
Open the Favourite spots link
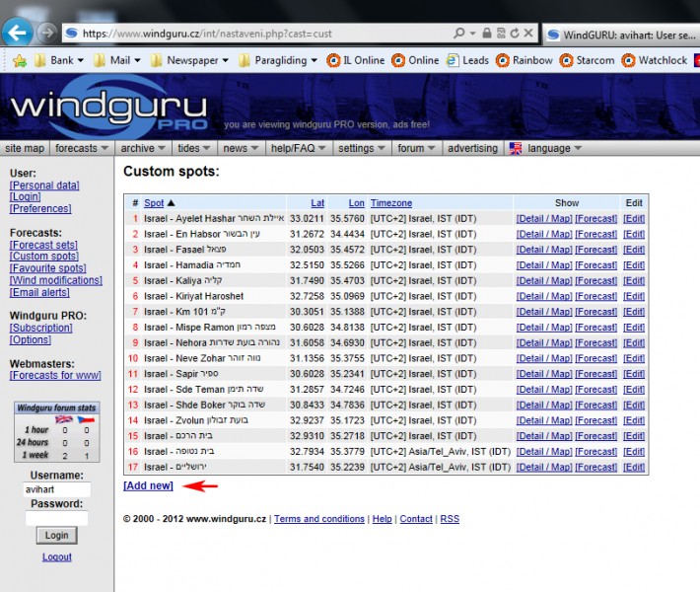pos(47,268)
